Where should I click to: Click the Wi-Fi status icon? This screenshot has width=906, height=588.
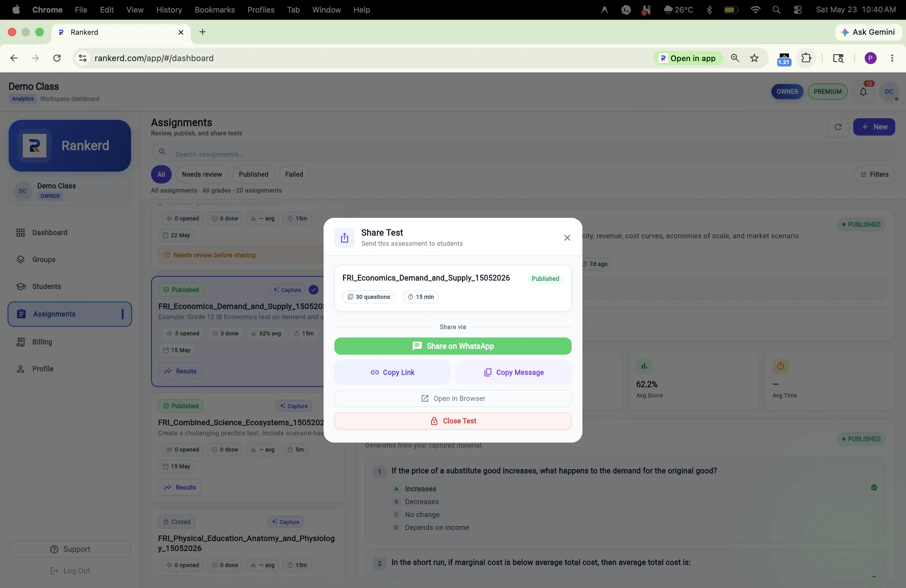(x=755, y=10)
